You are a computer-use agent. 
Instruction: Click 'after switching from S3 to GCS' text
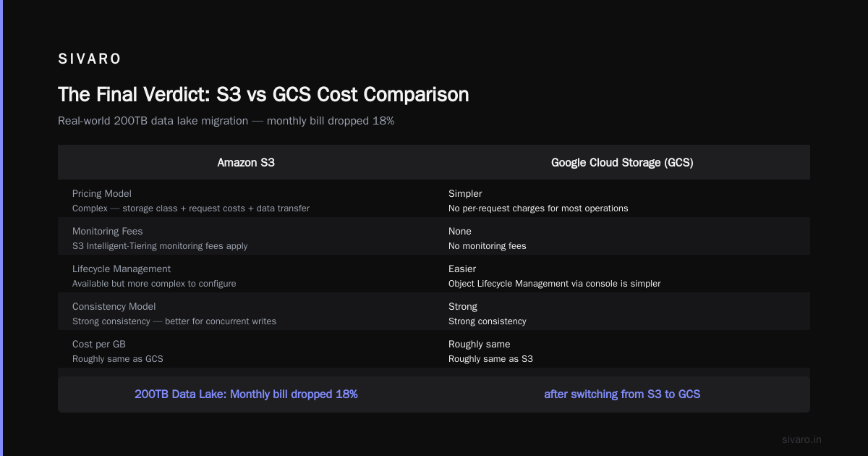coord(622,394)
